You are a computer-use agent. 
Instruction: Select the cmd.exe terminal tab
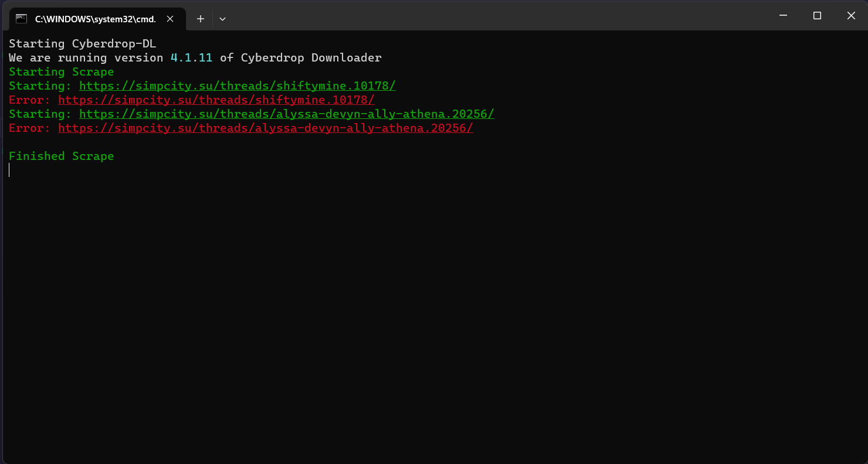point(97,19)
